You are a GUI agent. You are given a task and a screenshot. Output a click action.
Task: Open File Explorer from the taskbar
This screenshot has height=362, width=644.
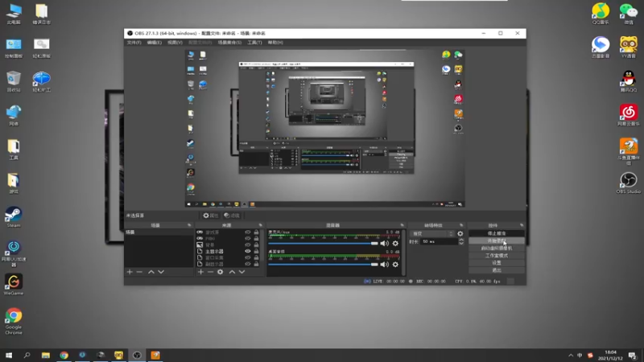46,356
